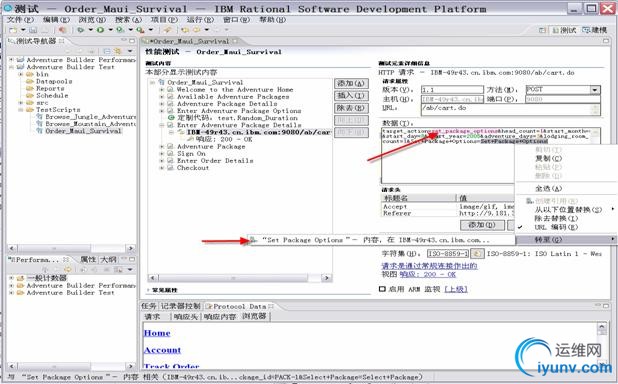This screenshot has height=384, width=618.
Task: Select the Reports folder
Action: (x=50, y=88)
